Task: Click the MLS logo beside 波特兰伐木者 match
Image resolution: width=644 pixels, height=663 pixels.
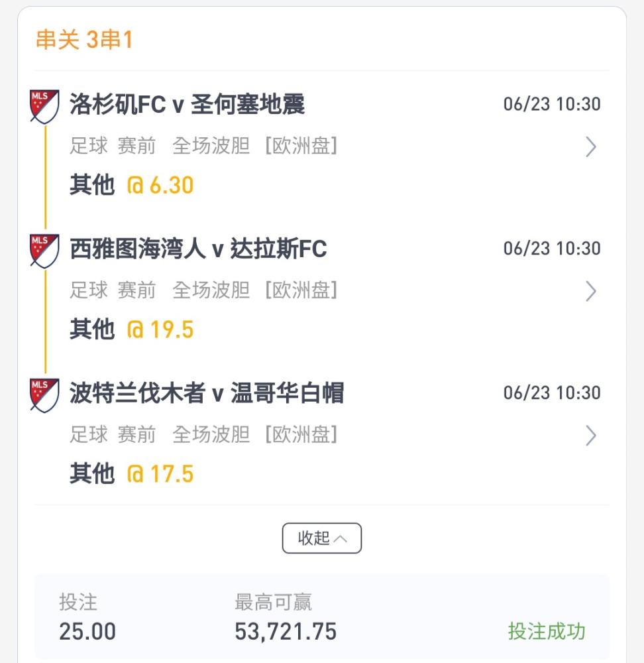Action: 44,395
